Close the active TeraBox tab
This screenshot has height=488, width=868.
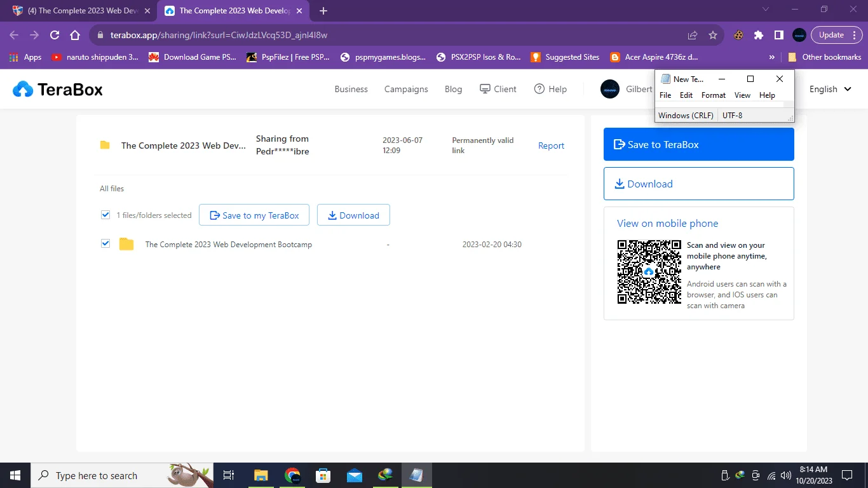tap(299, 11)
